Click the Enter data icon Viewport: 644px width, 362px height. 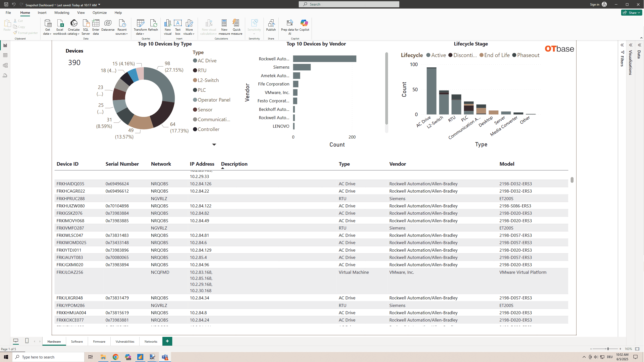(96, 27)
